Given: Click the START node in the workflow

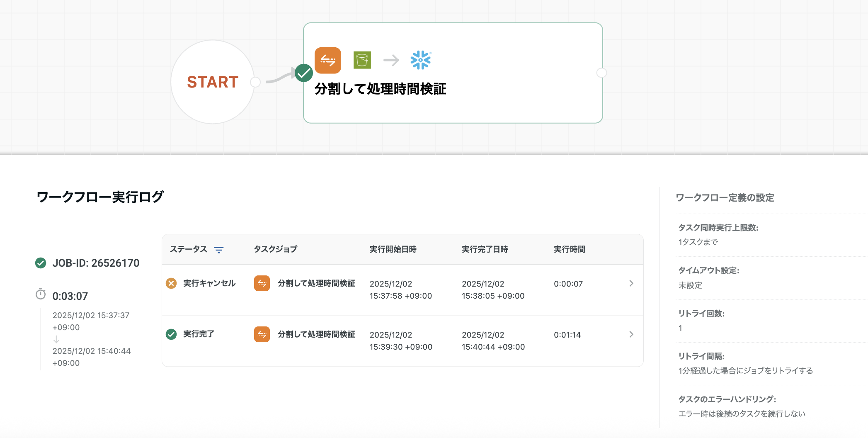Looking at the screenshot, I should (x=212, y=82).
